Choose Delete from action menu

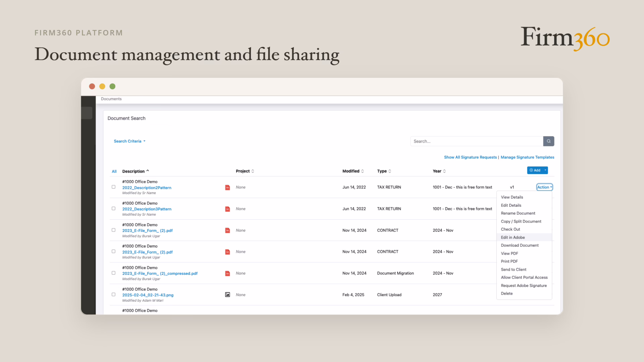pyautogui.click(x=506, y=293)
